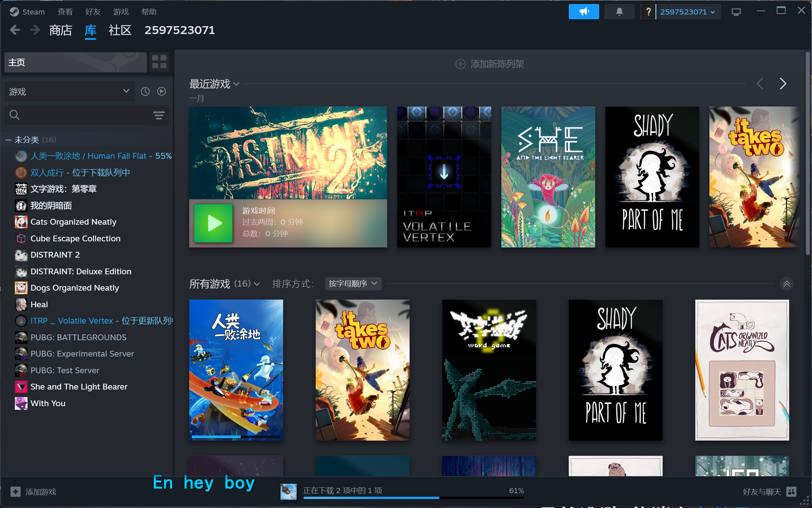Click the download progress bar
Image resolution: width=812 pixels, height=508 pixels.
click(x=413, y=497)
